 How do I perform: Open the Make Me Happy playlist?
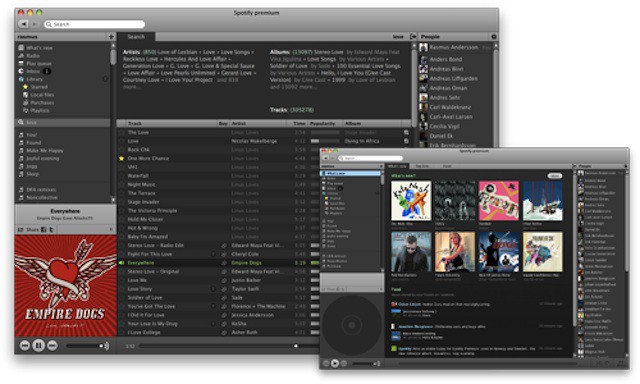44,151
